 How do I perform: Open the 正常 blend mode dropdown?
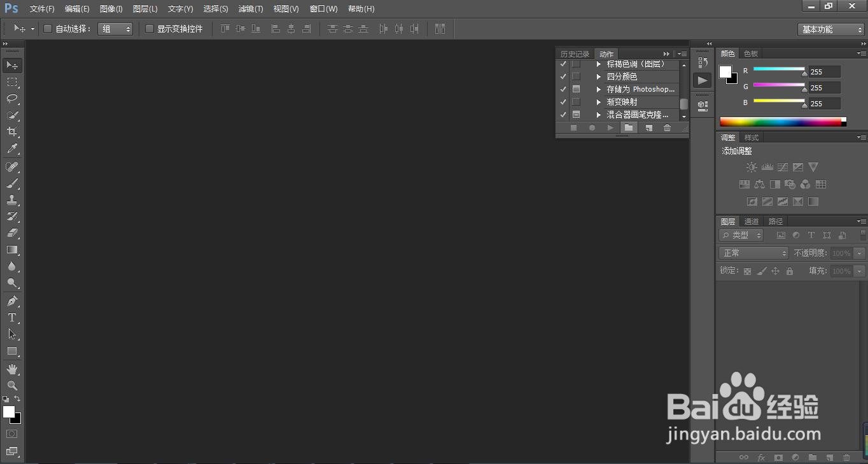[754, 253]
